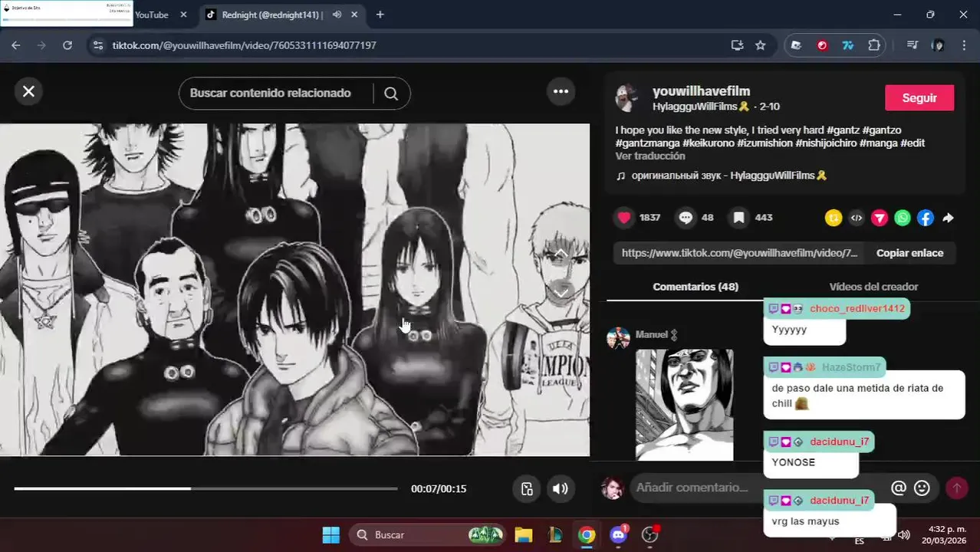Open the media controls music icon
The image size is (980, 552).
[x=912, y=45]
